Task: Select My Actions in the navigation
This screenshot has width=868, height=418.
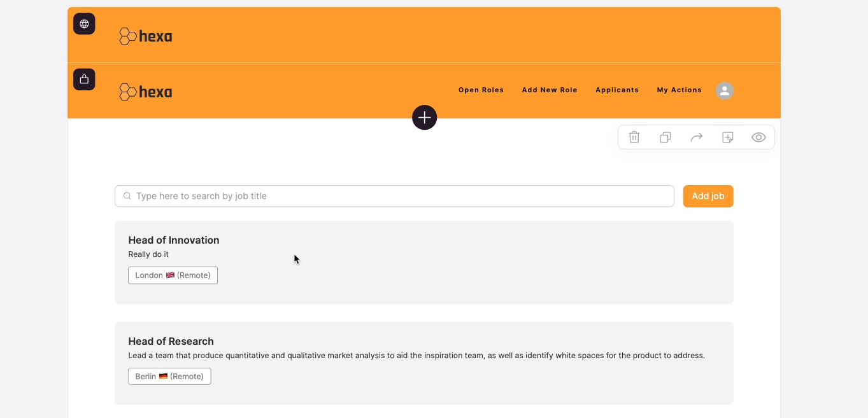Action: point(679,90)
